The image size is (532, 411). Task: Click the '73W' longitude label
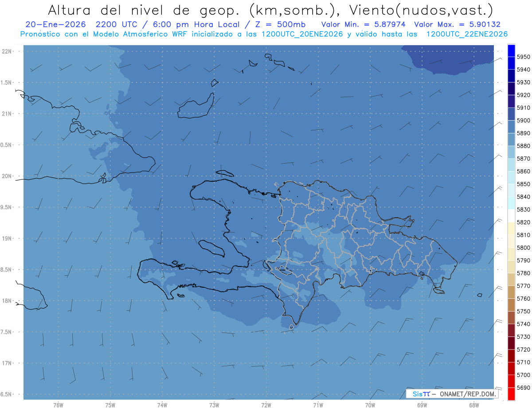click(214, 405)
